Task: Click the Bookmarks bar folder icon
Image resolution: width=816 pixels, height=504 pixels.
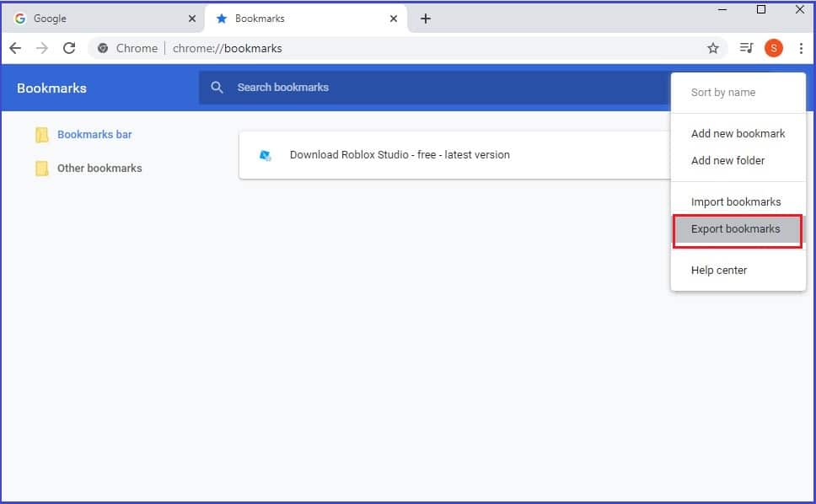Action: click(x=43, y=134)
